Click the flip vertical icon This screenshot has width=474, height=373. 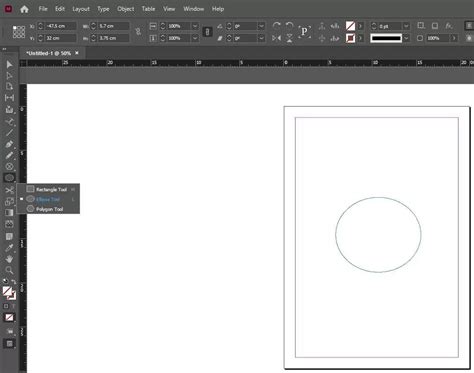pos(289,38)
